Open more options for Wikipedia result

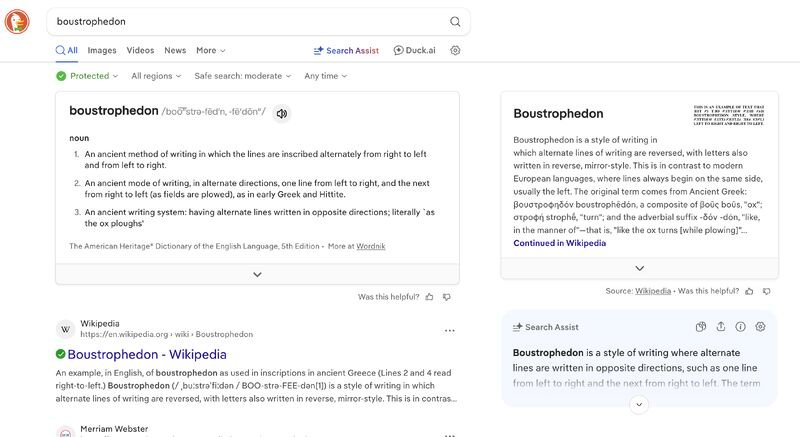click(x=449, y=330)
